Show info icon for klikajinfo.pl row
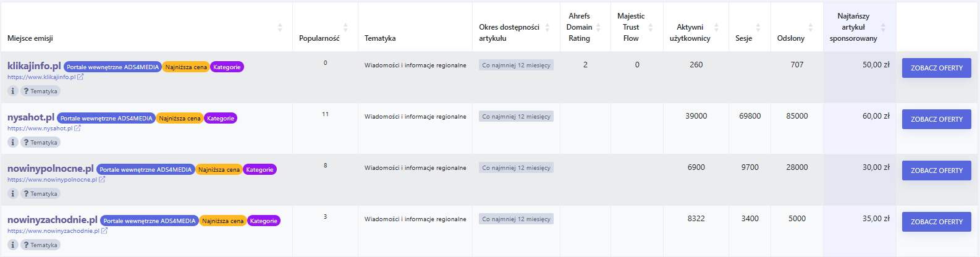The image size is (980, 257). (13, 91)
